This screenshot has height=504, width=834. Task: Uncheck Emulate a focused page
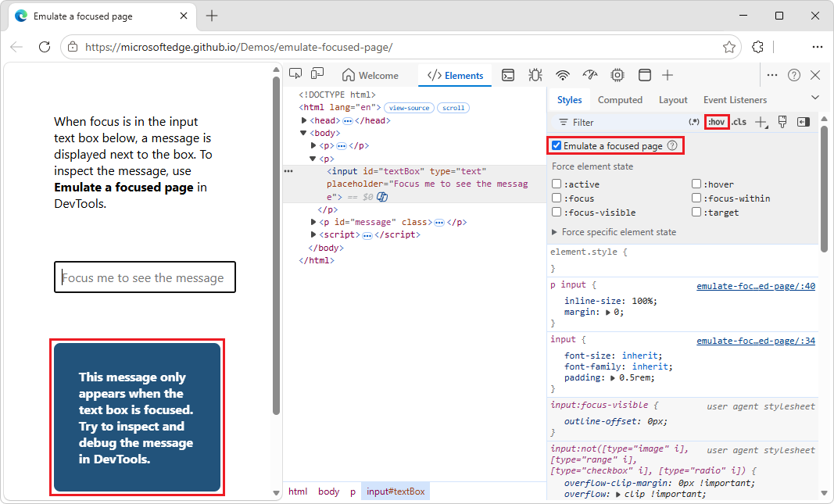pyautogui.click(x=557, y=145)
